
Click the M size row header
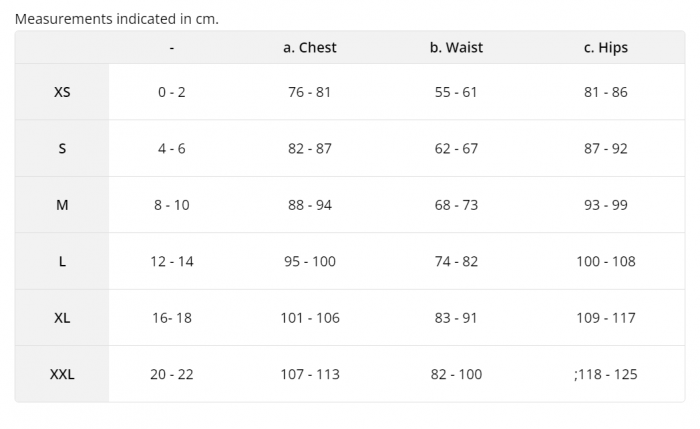62,205
